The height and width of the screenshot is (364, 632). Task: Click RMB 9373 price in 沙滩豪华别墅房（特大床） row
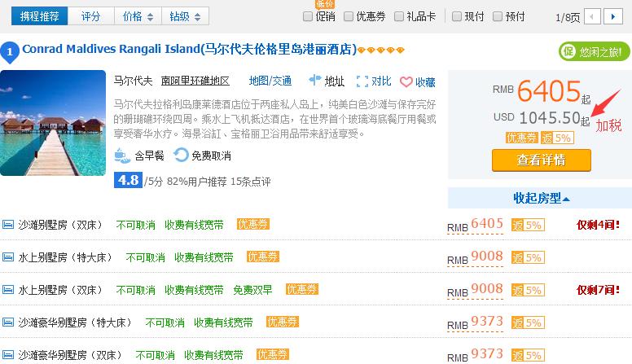pyautogui.click(x=475, y=323)
